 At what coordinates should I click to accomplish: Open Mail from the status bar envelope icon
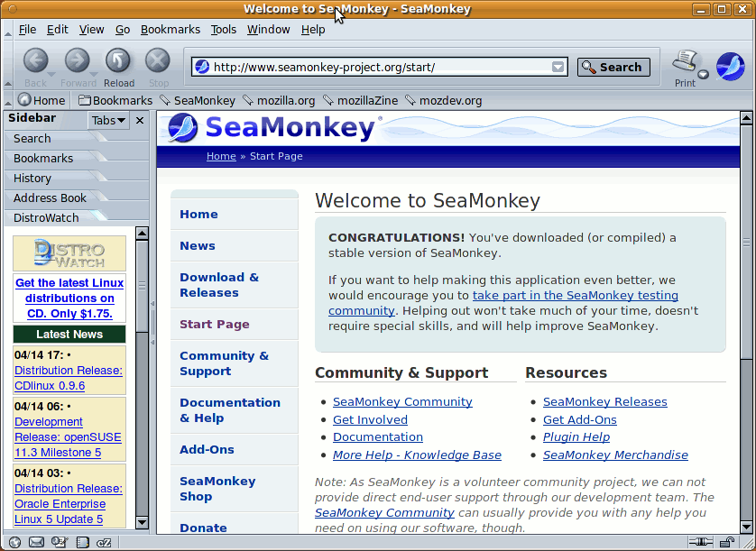[36, 542]
